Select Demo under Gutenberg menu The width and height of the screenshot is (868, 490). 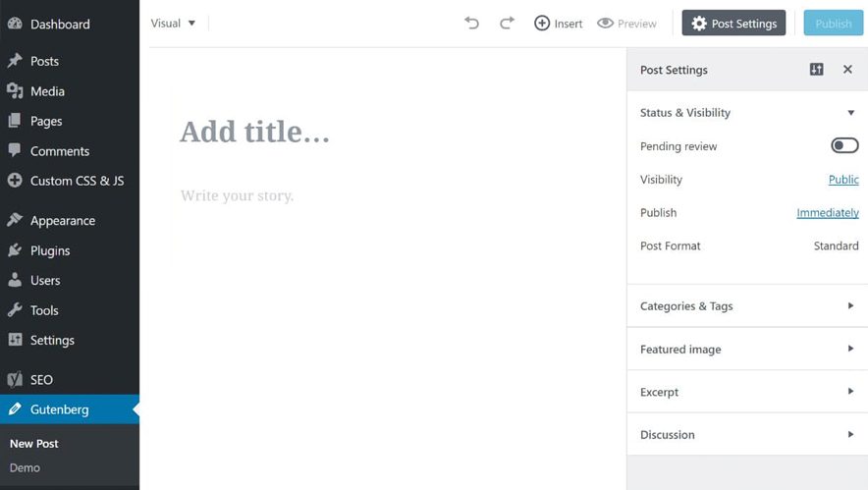[25, 467]
